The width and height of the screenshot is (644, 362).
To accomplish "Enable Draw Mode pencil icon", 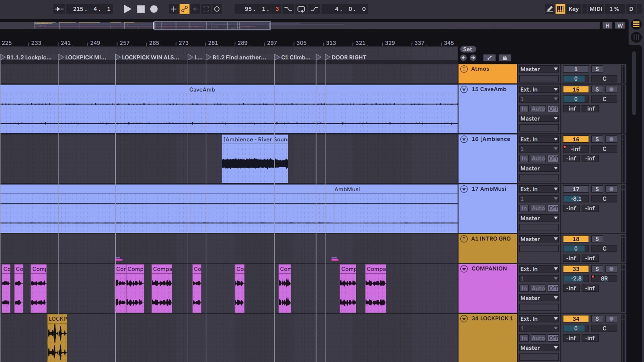I will click(x=550, y=9).
